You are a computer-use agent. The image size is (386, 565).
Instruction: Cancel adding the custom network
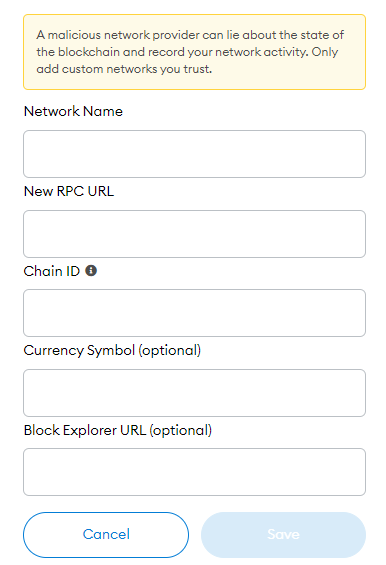point(106,535)
